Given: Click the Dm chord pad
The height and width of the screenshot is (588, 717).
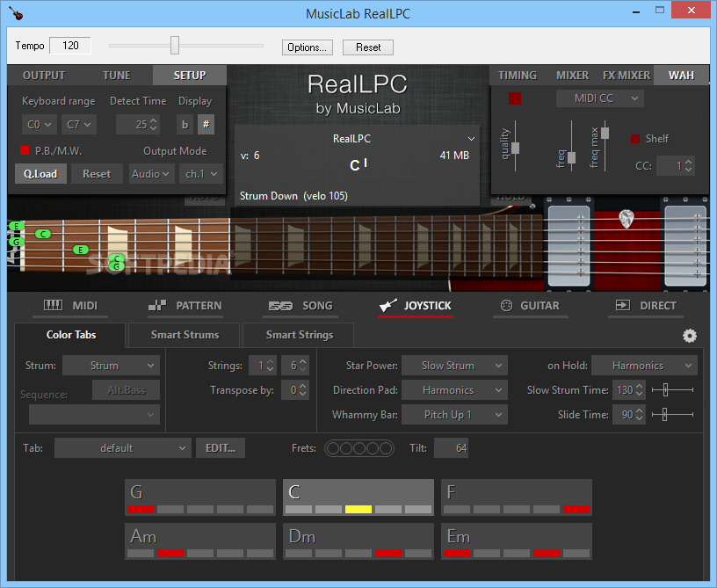Looking at the screenshot, I should click(358, 541).
